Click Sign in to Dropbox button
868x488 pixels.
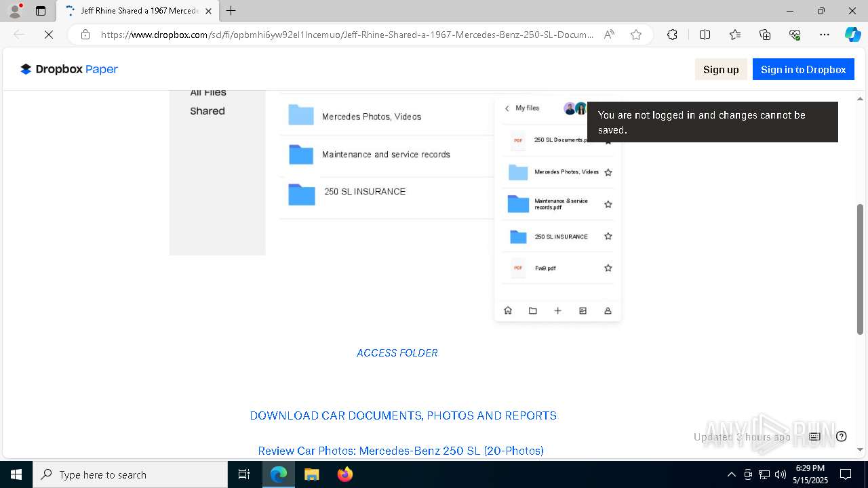pos(803,69)
